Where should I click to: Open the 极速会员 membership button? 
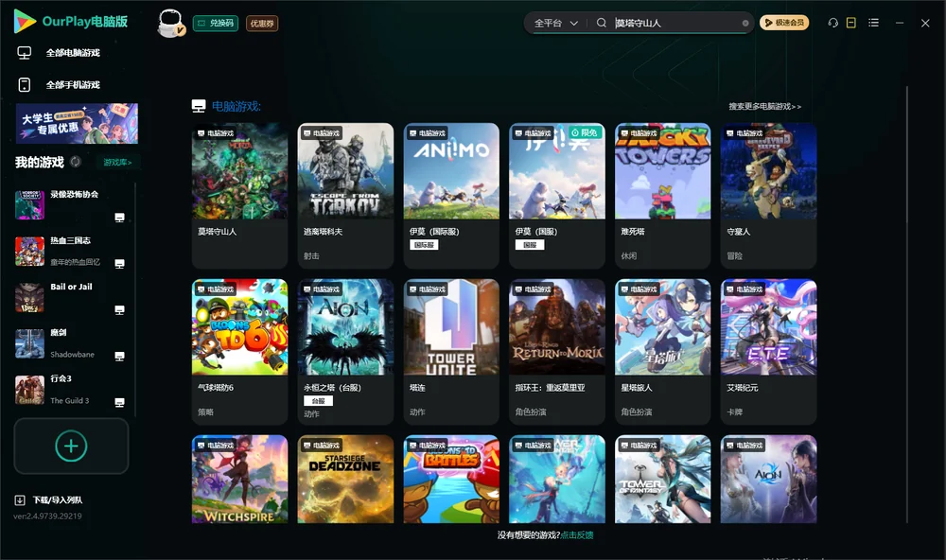click(x=784, y=23)
